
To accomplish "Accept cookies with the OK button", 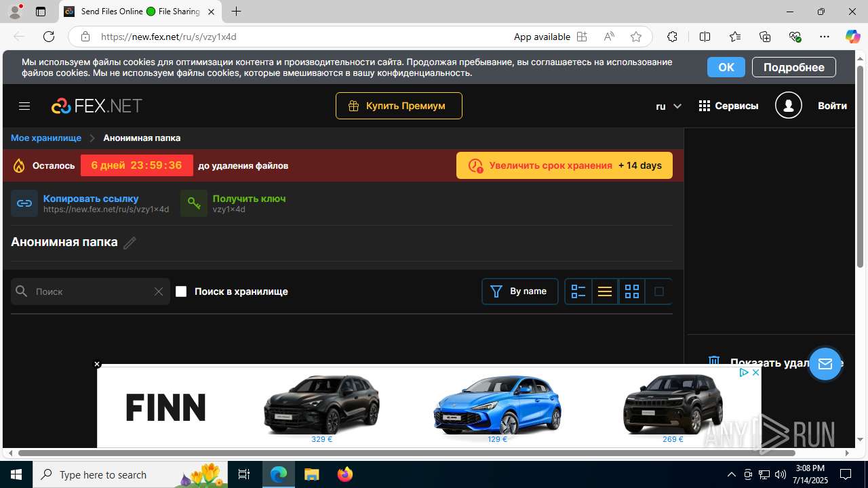I will [x=726, y=67].
